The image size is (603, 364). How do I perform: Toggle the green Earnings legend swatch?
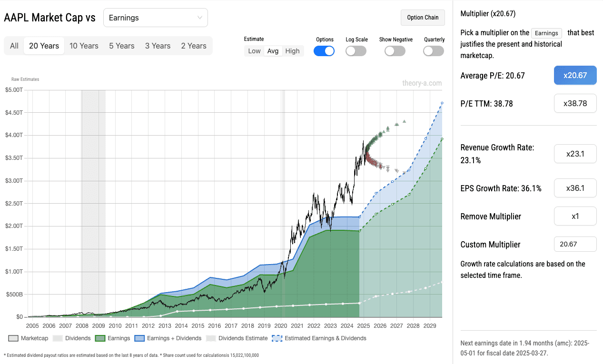click(100, 338)
